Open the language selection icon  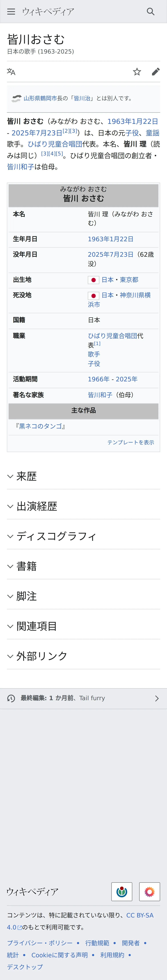(x=11, y=72)
